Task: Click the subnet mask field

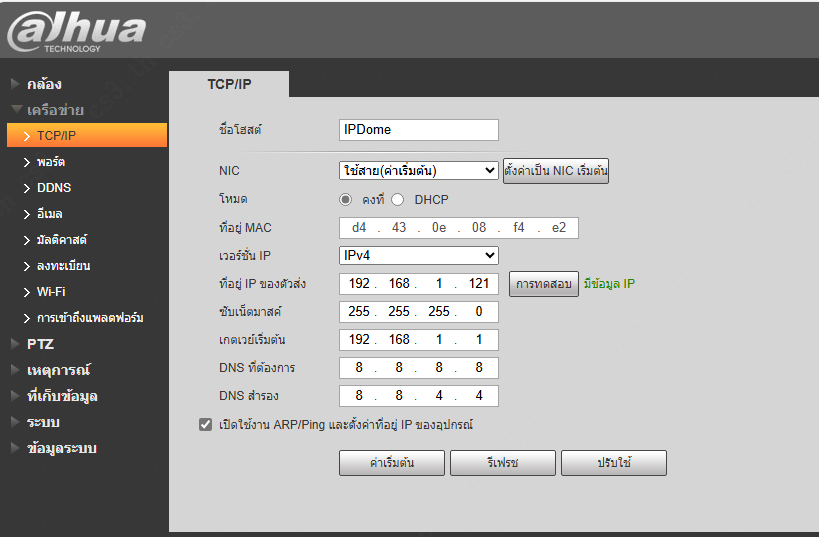Action: point(418,311)
